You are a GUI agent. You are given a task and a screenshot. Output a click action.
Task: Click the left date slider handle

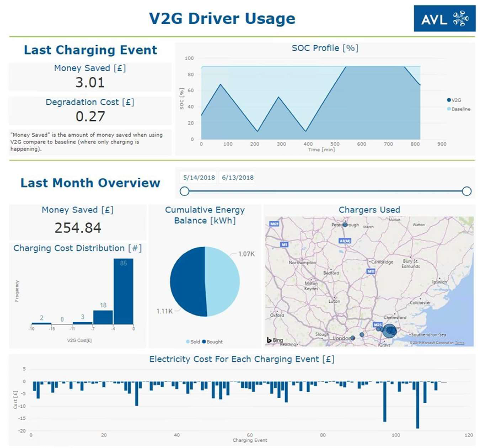coord(184,191)
